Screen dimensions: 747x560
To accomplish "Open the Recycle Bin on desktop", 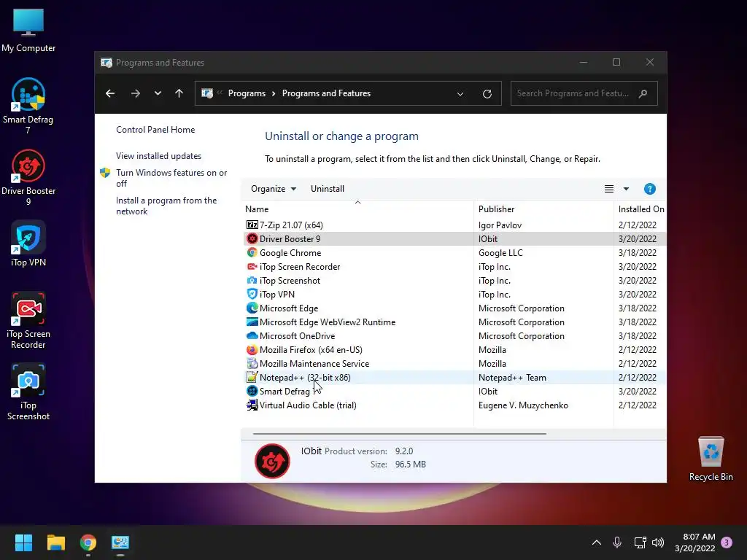I will (711, 458).
